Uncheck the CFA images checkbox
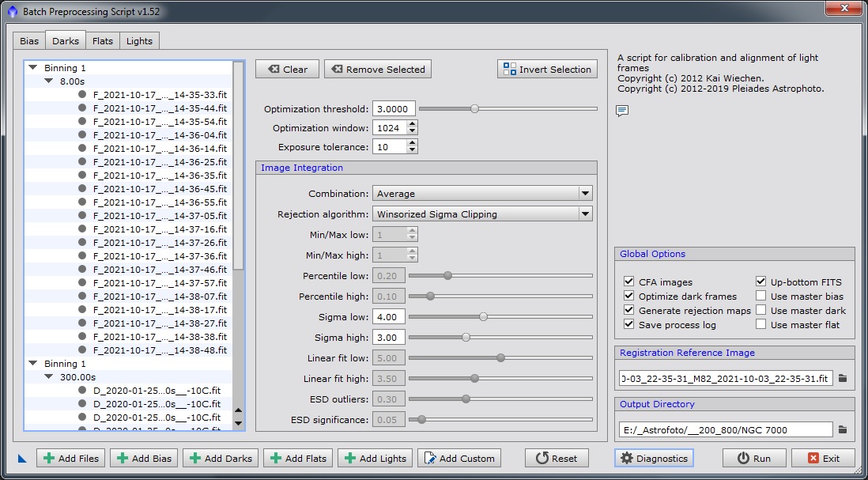Viewport: 868px width, 480px height. coord(629,282)
